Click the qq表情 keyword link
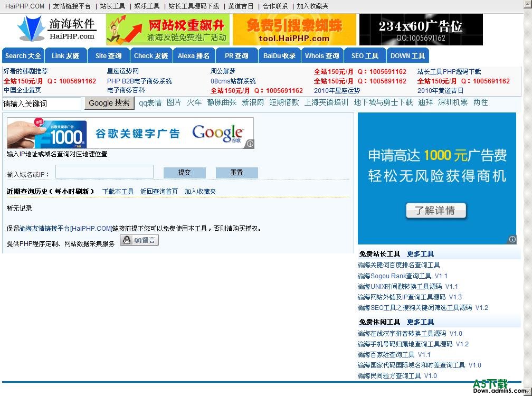 pos(150,102)
